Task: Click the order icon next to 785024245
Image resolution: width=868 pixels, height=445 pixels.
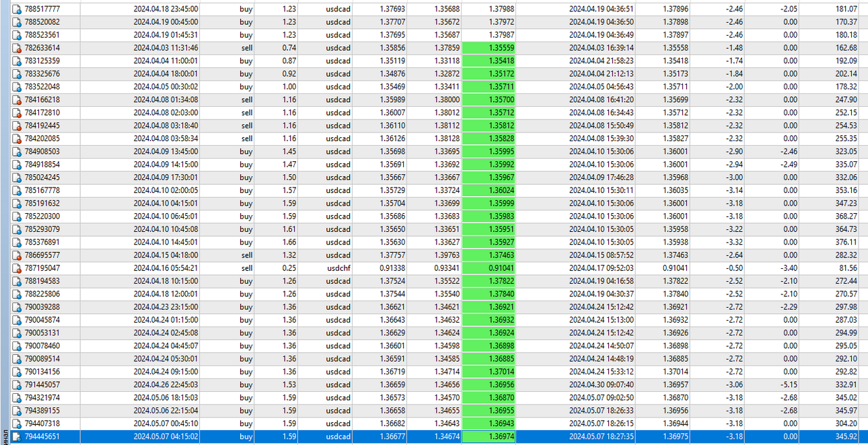Action: coord(16,177)
